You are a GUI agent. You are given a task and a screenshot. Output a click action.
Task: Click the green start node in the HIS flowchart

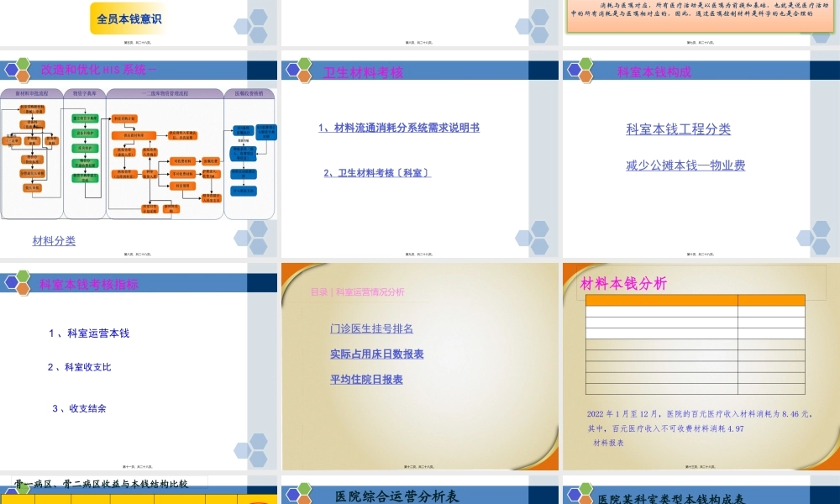(84, 118)
